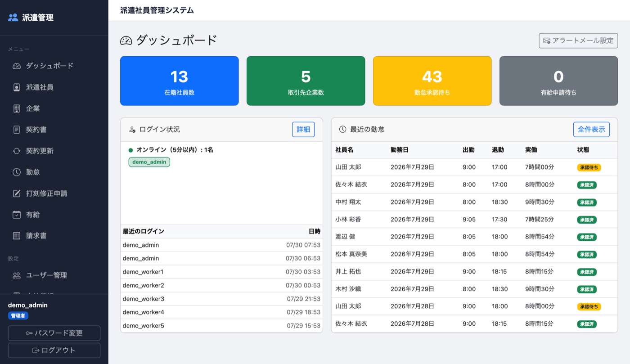
Task: Click the 契約書 document icon
Action: tap(17, 130)
